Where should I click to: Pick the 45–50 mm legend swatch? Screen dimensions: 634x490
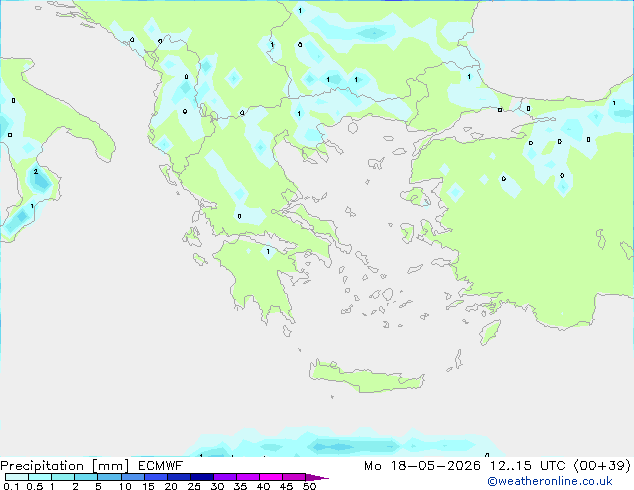pos(294,477)
